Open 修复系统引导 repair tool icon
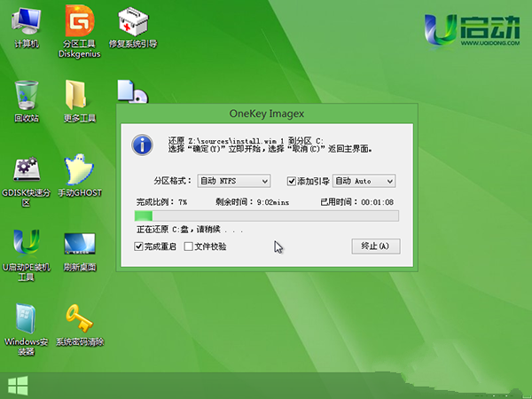532x399 pixels. pyautogui.click(x=132, y=24)
